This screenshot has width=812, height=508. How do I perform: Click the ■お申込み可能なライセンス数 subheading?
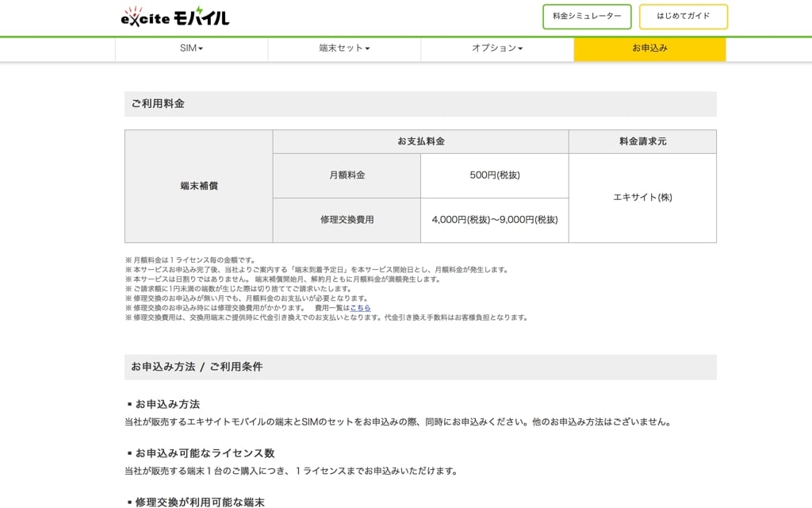[201, 453]
